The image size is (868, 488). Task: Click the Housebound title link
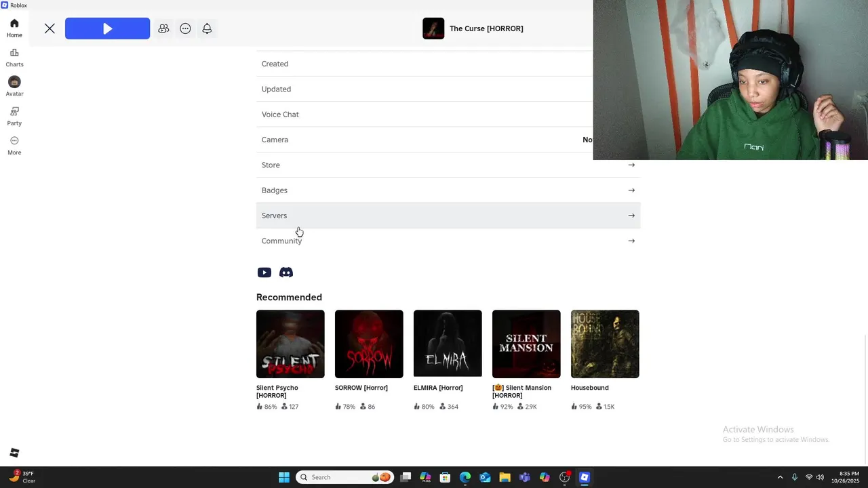590,388
